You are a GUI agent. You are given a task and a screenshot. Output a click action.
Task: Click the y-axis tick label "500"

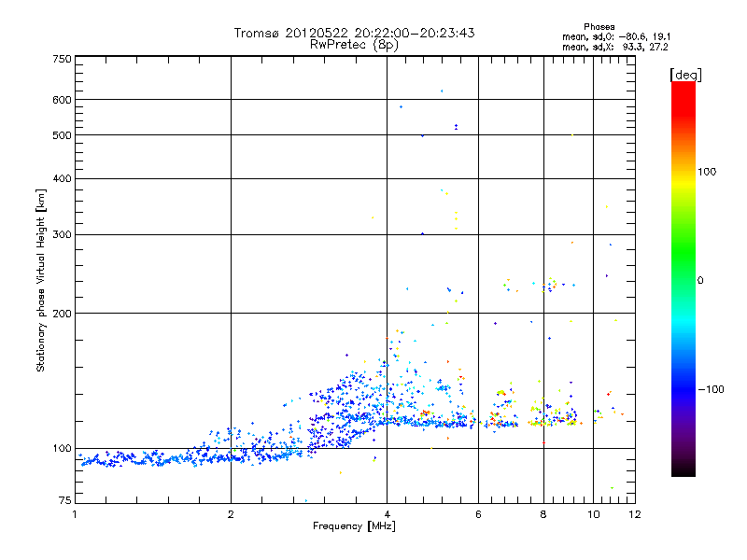coord(62,135)
